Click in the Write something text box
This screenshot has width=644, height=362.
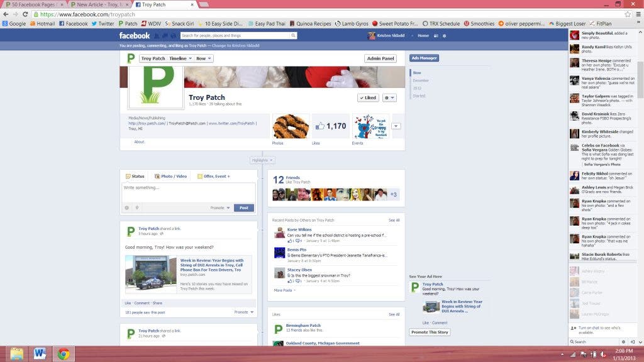188,191
